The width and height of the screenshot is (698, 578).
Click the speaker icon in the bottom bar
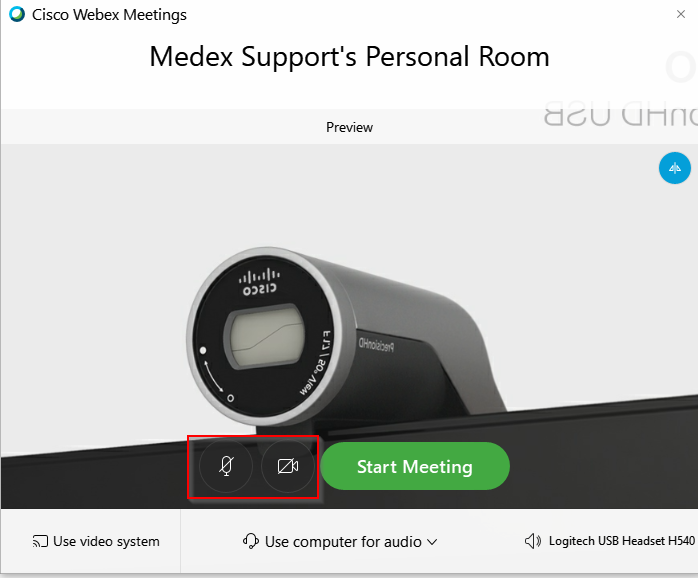[x=533, y=541]
